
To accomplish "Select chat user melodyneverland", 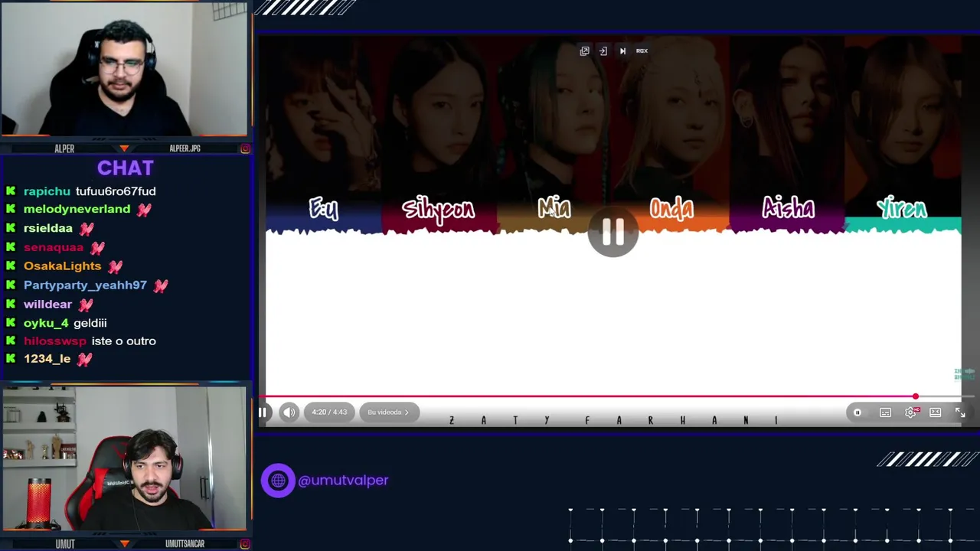I will pyautogui.click(x=77, y=209).
